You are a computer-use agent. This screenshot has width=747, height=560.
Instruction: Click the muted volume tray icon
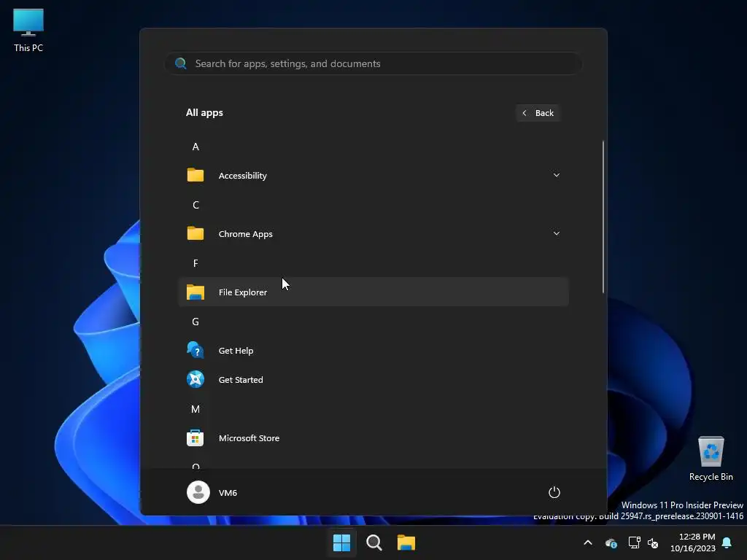pyautogui.click(x=653, y=542)
